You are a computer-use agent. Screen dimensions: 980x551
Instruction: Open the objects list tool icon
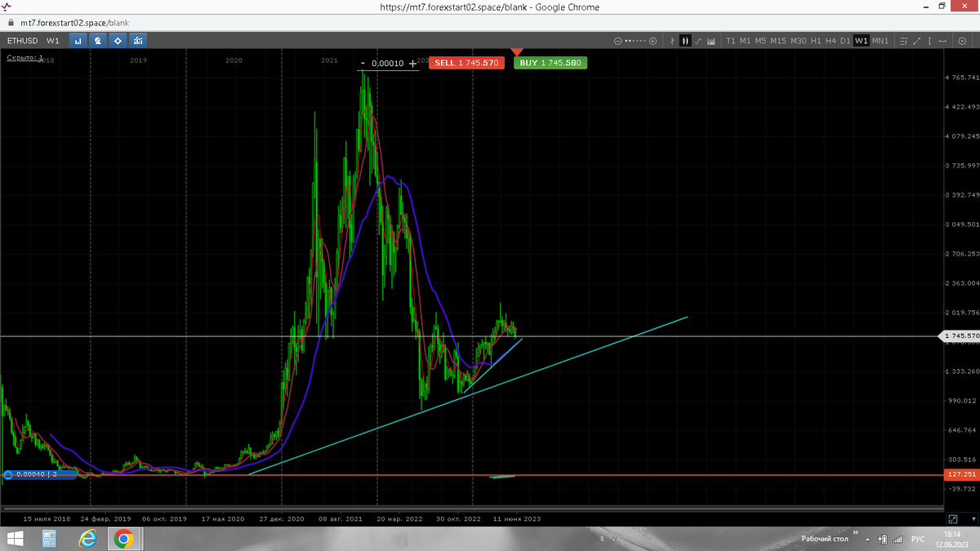(x=902, y=41)
